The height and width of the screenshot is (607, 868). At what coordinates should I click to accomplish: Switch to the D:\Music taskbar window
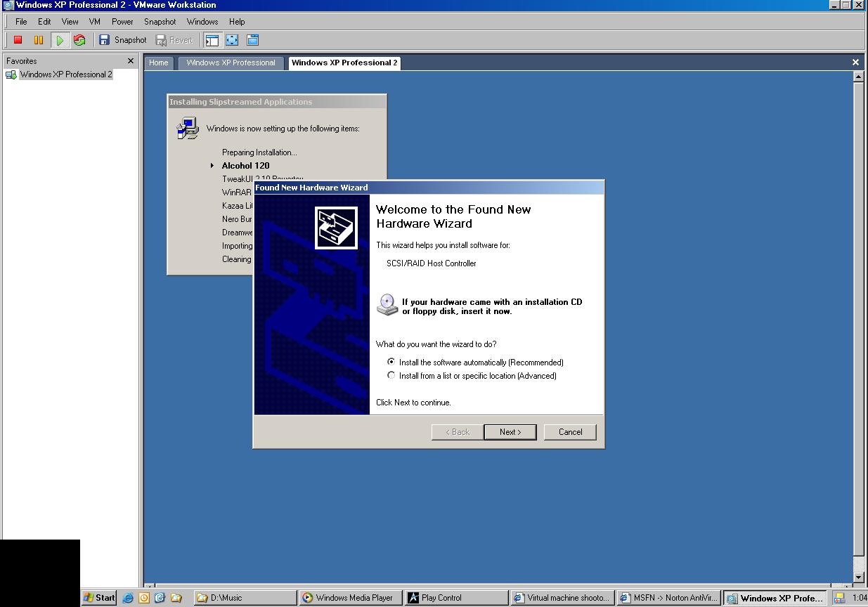coord(245,598)
